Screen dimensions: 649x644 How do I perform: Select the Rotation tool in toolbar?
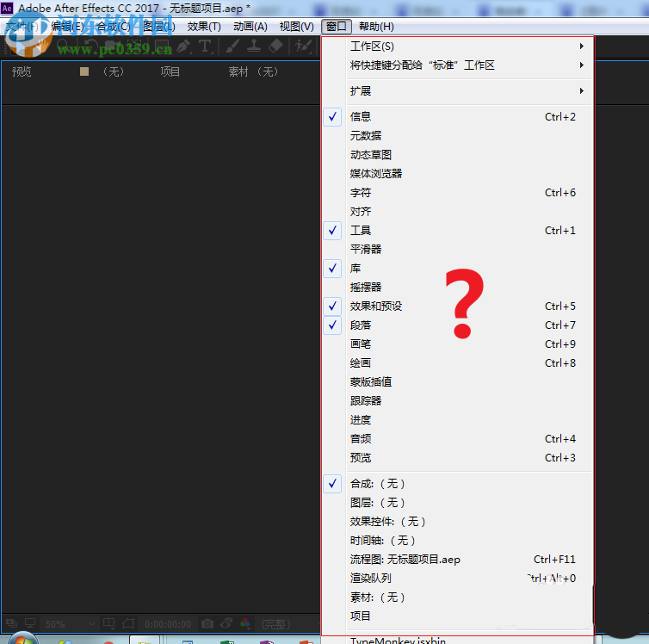pos(90,46)
